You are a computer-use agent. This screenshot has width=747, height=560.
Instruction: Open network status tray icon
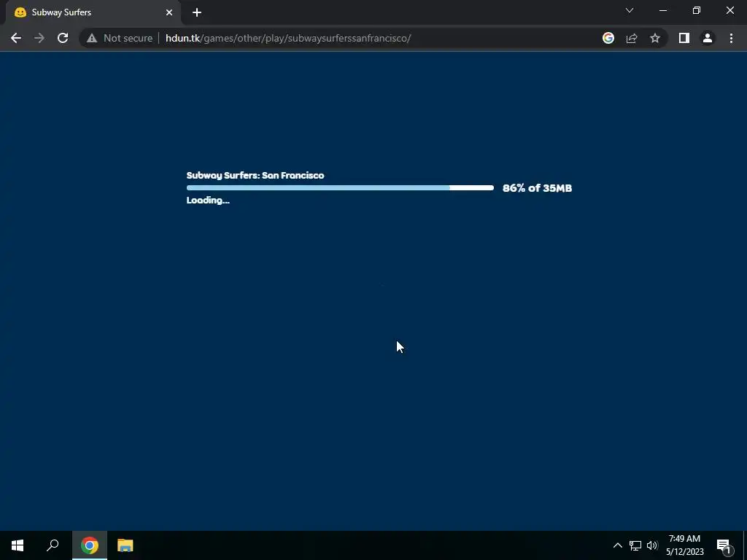(635, 545)
